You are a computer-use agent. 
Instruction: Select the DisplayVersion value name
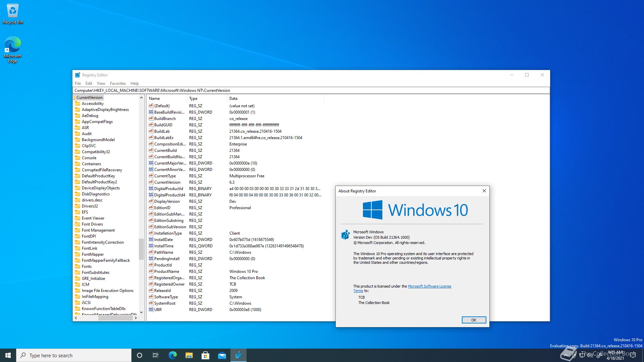[167, 201]
